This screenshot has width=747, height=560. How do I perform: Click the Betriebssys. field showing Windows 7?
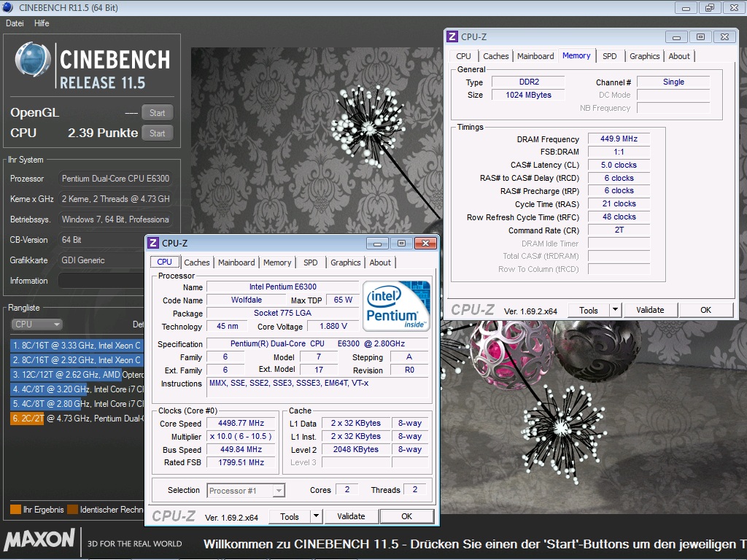tap(115, 219)
